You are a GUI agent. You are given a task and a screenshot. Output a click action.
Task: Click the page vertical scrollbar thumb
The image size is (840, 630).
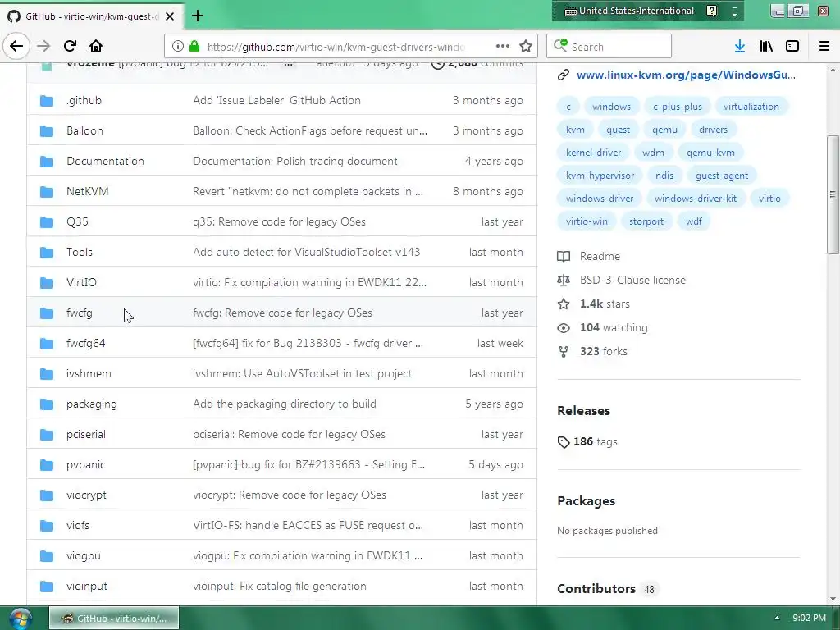pyautogui.click(x=833, y=194)
